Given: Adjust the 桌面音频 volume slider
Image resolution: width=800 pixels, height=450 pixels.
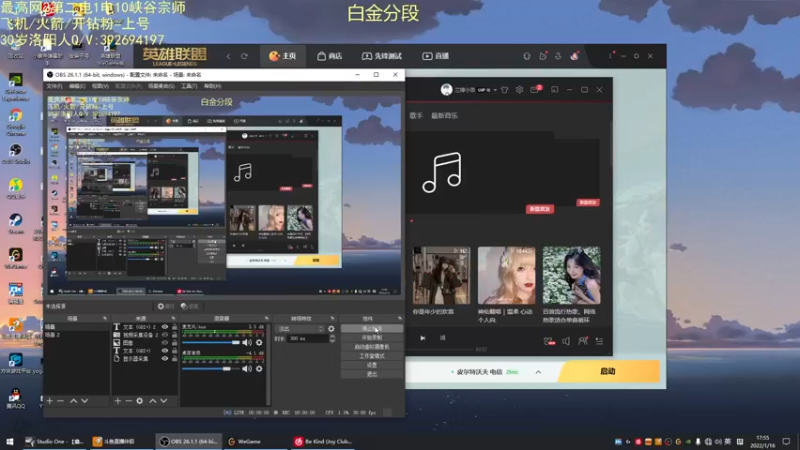Looking at the screenshot, I should [211, 368].
